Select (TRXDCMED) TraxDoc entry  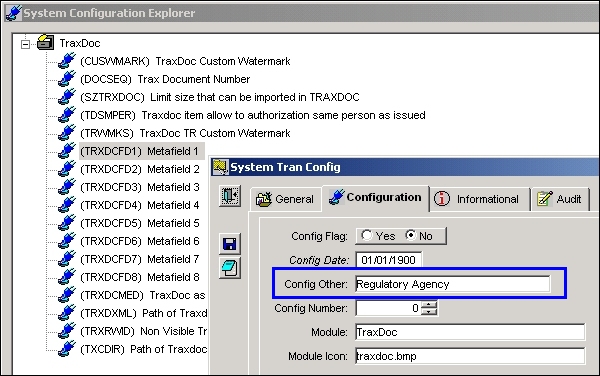point(143,295)
